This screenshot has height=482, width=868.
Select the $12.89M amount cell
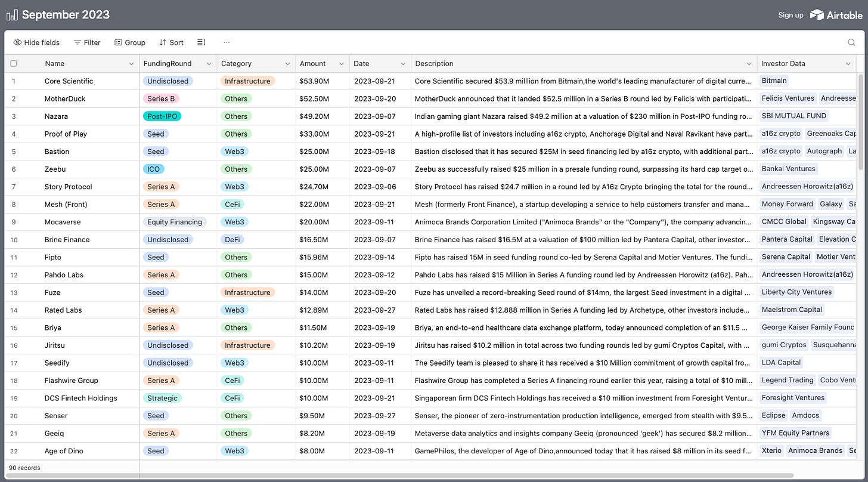(x=323, y=310)
